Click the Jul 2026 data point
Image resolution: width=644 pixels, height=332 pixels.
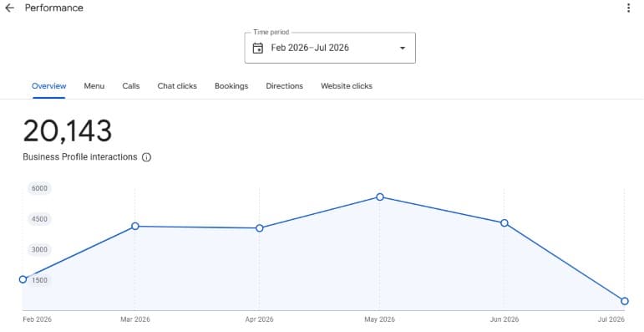coord(625,301)
